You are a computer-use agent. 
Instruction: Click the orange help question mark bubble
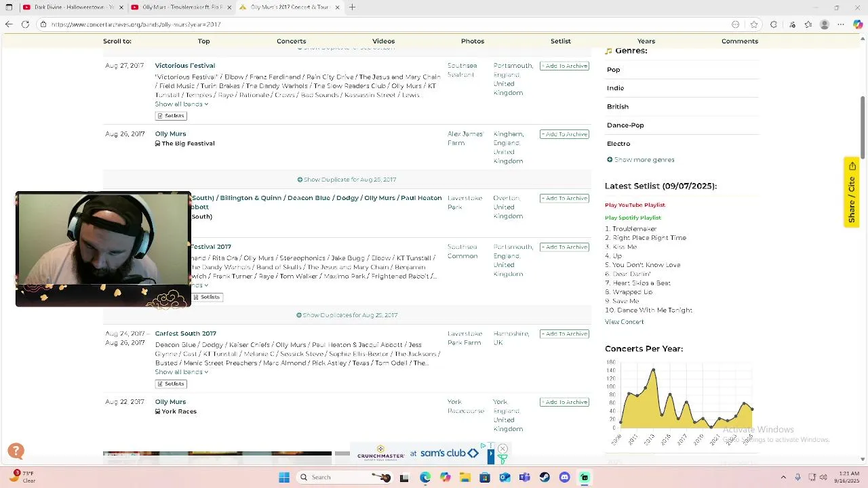click(x=16, y=451)
